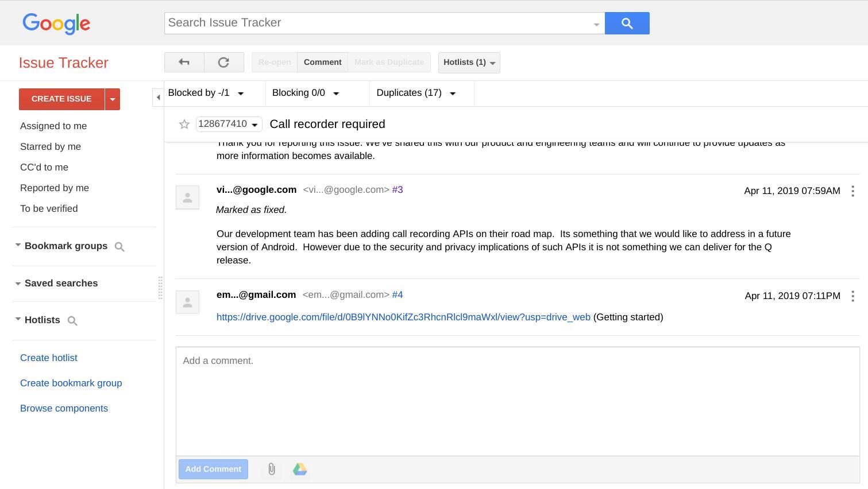Collapse the Bookmark groups section
The height and width of the screenshot is (489, 868).
click(18, 245)
